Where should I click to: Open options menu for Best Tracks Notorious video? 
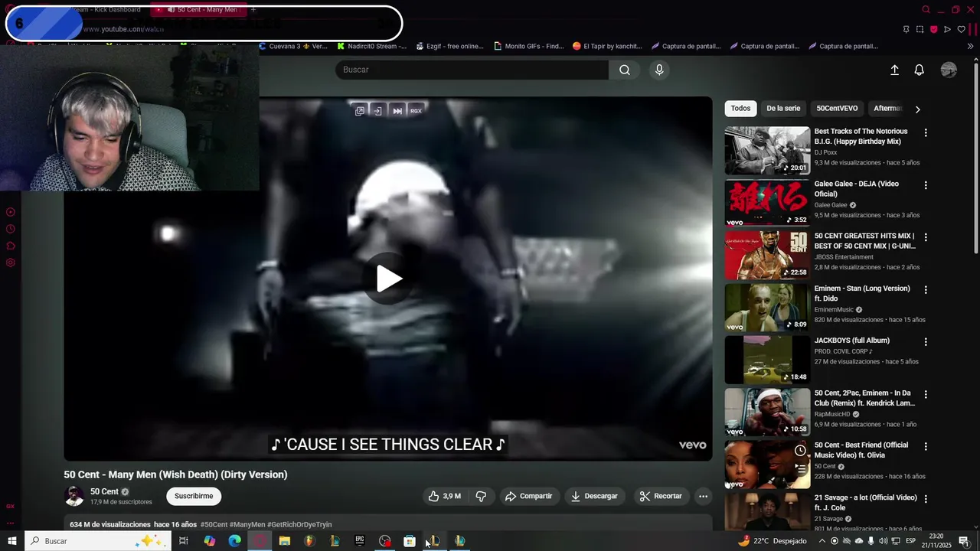pyautogui.click(x=926, y=132)
